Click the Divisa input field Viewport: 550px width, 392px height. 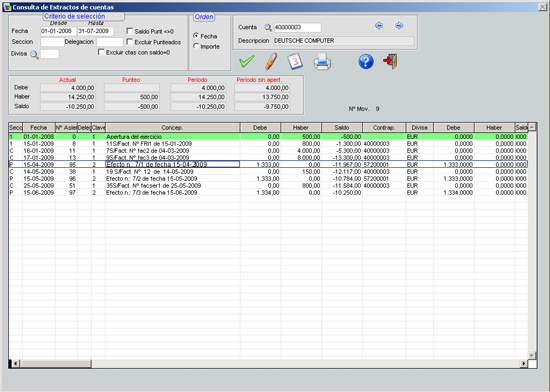(50, 54)
